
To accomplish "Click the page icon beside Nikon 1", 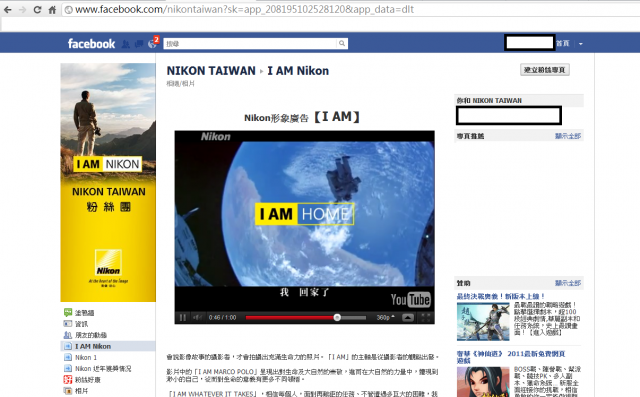I will point(68,357).
